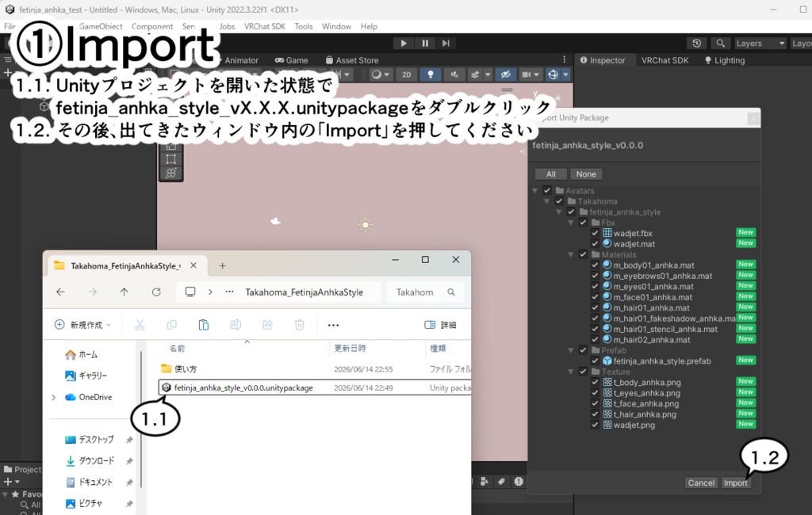Open the Window menu

coord(336,26)
